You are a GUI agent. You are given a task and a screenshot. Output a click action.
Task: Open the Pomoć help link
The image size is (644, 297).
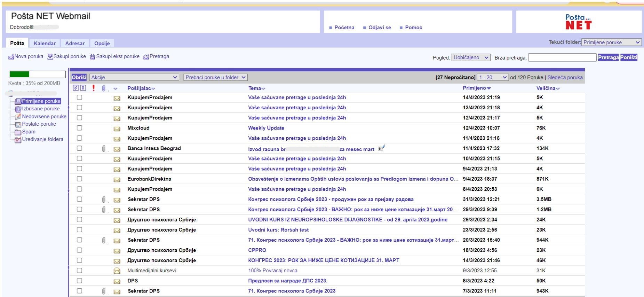(x=414, y=28)
